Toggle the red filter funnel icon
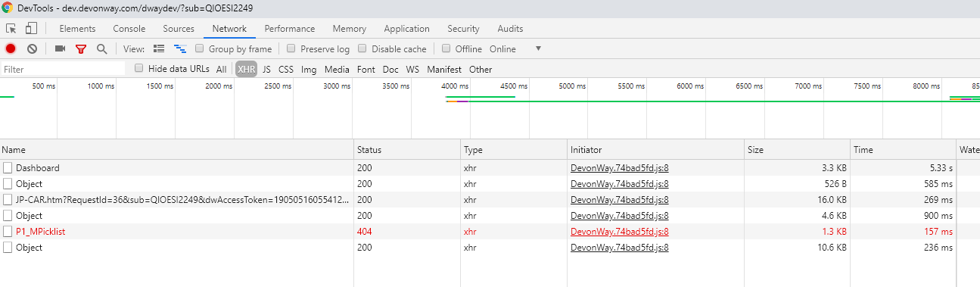The image size is (980, 287). click(81, 48)
